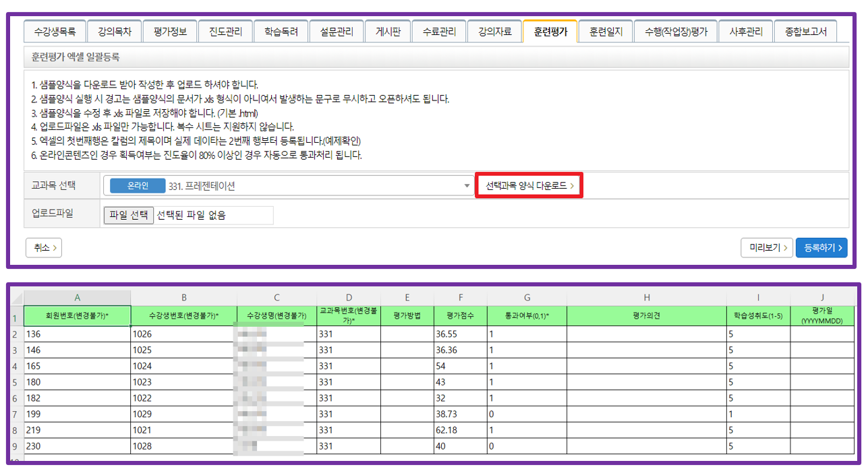Click 선택과목 양식 다운로드 button
The width and height of the screenshot is (868, 469).
529,186
